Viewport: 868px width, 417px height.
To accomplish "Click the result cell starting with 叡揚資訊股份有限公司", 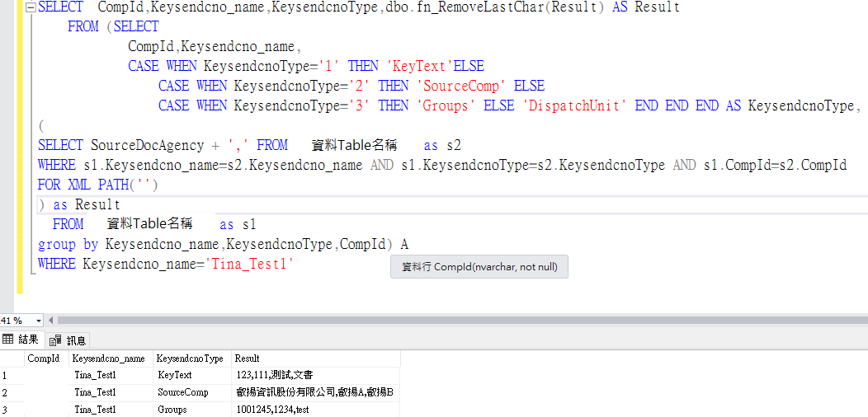I will click(x=315, y=392).
